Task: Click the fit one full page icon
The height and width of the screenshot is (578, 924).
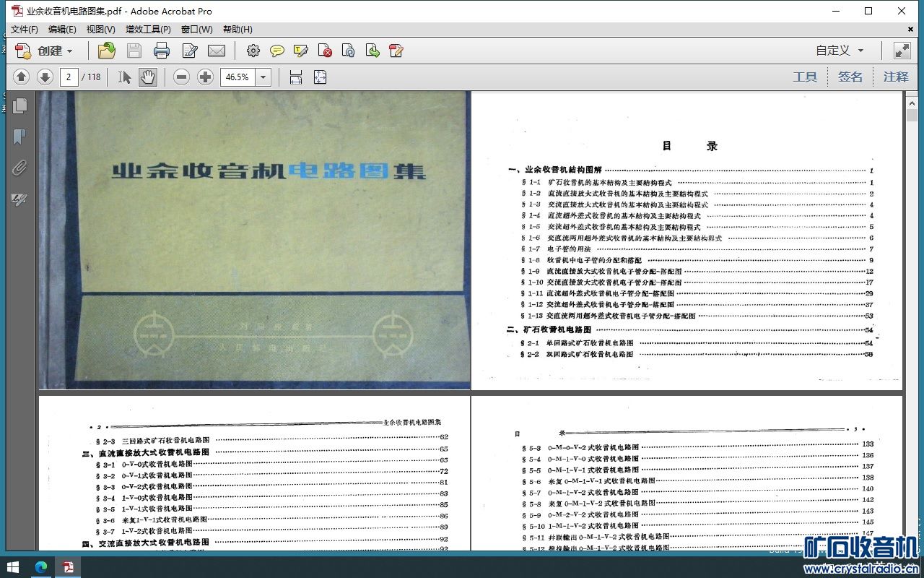Action: [x=320, y=77]
